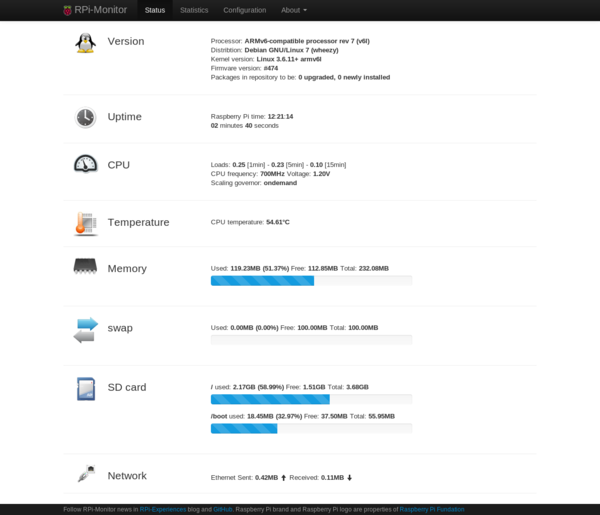Click the kernel version 'Linux 3.6.11+ armv6l'
Screen dimensions: 600x515
click(289, 59)
